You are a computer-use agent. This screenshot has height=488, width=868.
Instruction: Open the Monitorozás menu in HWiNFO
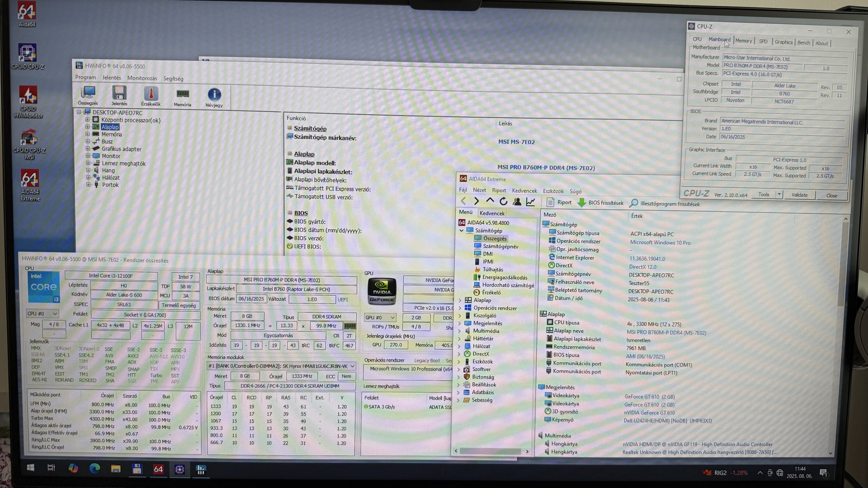[x=142, y=78]
